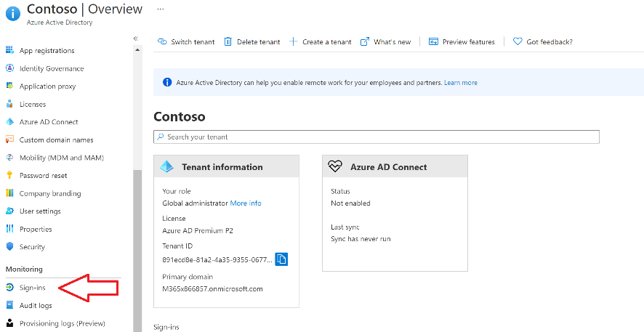Click the Password reset key icon

9,175
